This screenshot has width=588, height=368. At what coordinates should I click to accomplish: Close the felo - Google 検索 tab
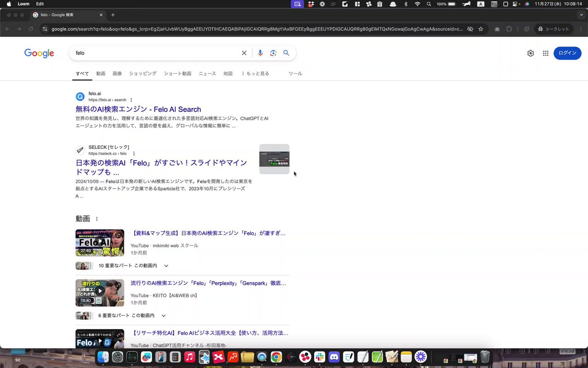[101, 15]
